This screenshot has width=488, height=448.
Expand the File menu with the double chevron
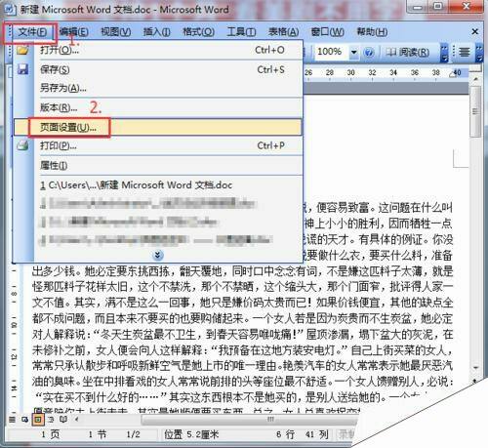(x=158, y=255)
